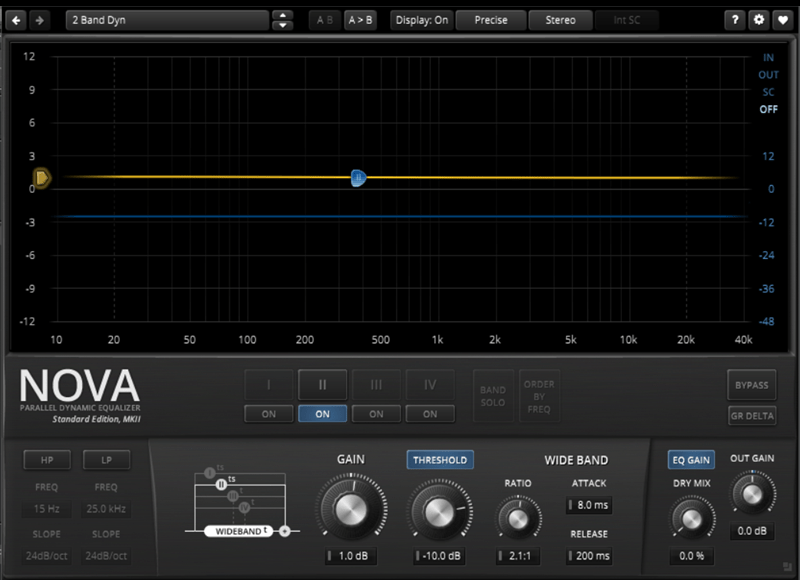Enable the HP filter

[x=47, y=460]
